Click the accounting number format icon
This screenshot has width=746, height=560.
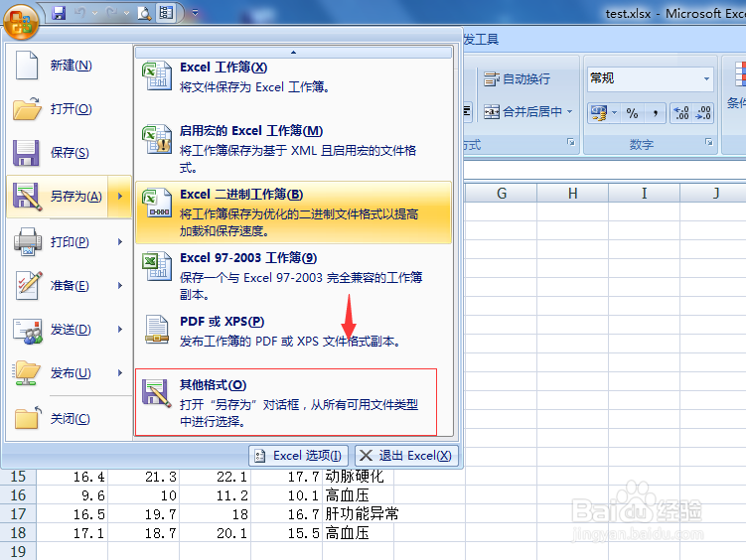599,112
